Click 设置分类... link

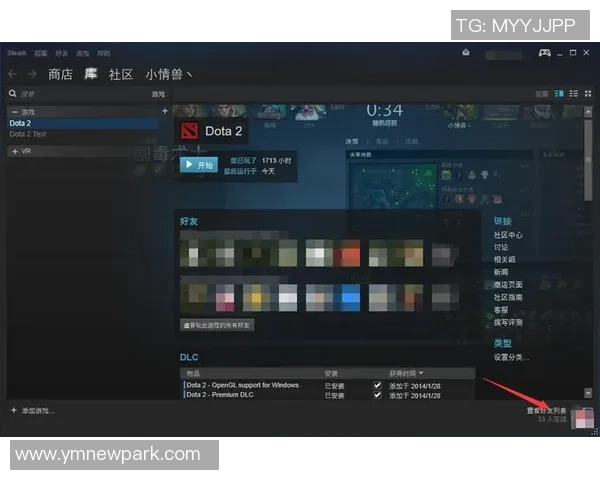(511, 358)
